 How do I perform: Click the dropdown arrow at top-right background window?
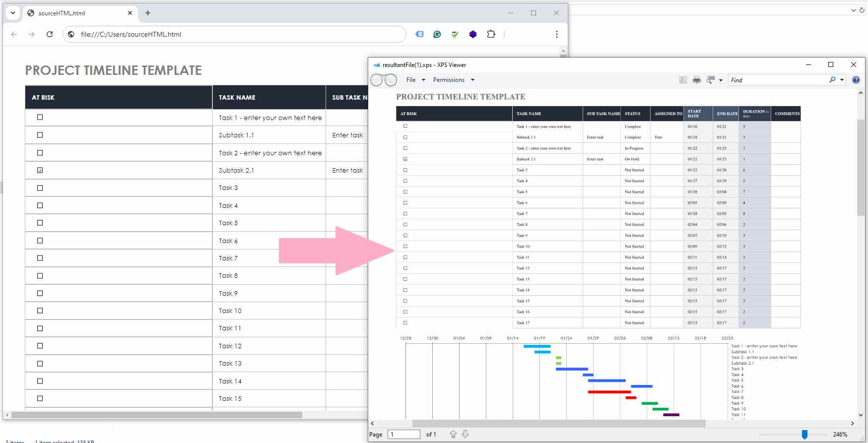tap(853, 10)
